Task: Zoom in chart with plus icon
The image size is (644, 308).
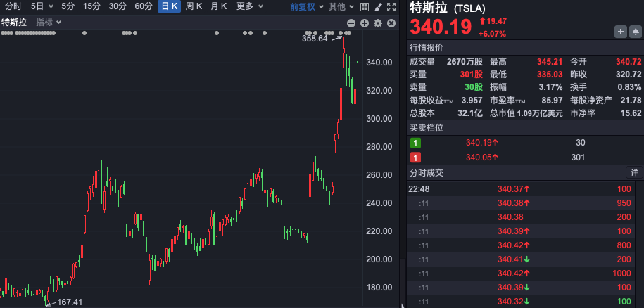Action: coord(365,23)
